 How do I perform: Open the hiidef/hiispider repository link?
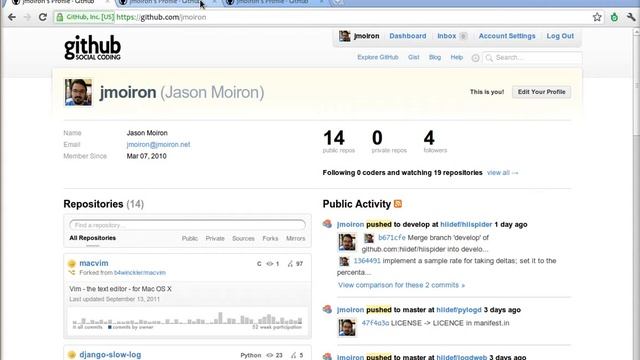pos(466,224)
